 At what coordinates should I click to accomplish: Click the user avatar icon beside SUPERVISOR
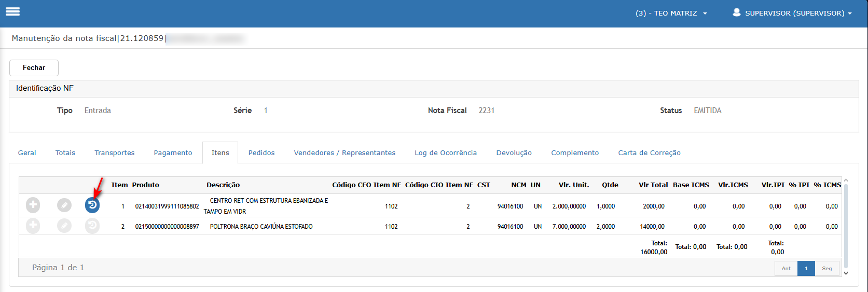[x=736, y=12]
